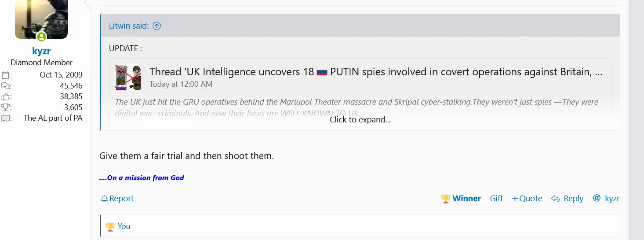Click the reaction score thumbs-up icon
The image size is (644, 240).
coord(6,96)
